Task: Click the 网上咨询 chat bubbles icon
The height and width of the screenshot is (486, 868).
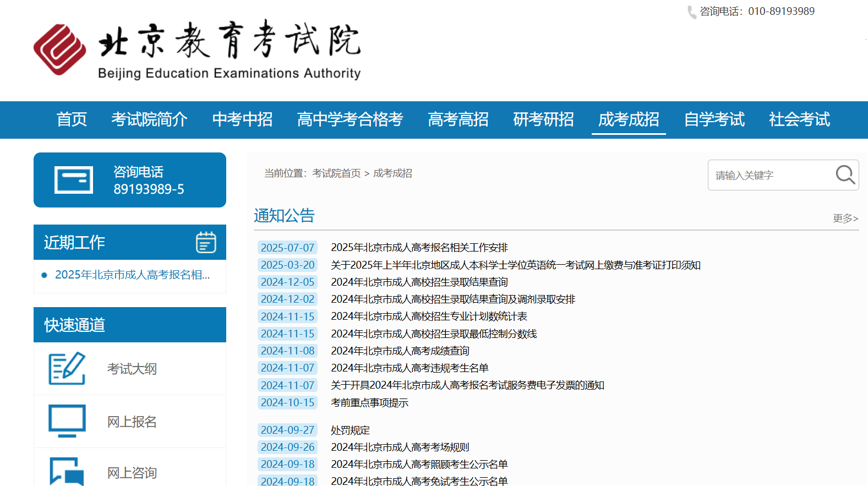Action: click(x=67, y=472)
